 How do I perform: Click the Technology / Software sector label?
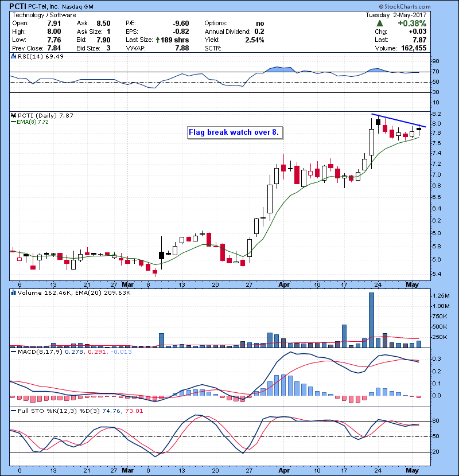click(44, 15)
